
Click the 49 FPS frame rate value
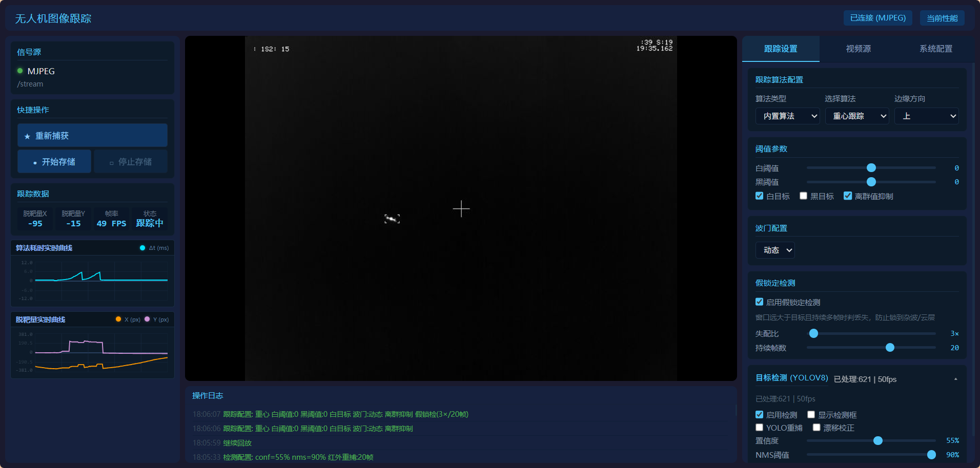(x=111, y=223)
